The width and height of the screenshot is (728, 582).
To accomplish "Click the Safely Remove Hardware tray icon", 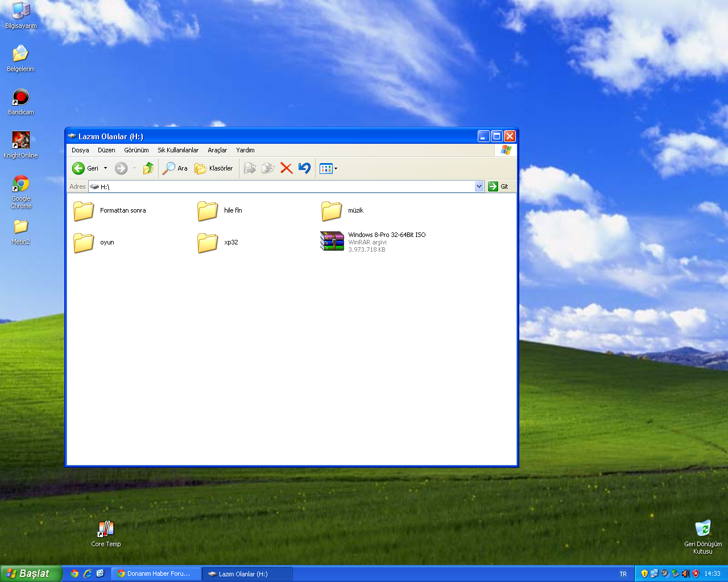I will pyautogui.click(x=675, y=573).
